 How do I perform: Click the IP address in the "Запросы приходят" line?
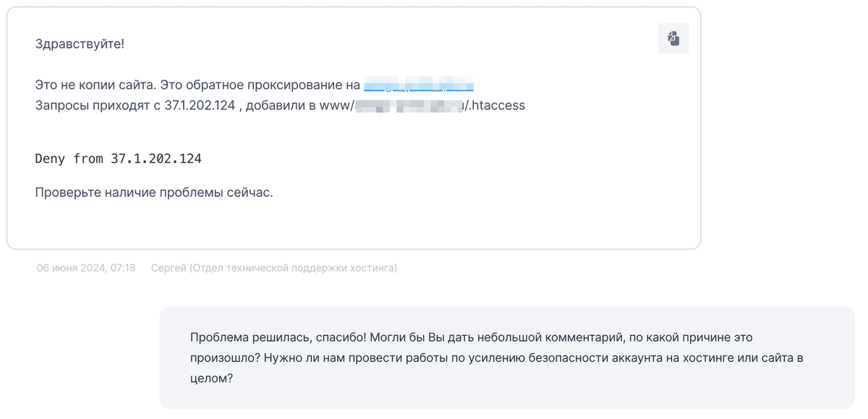200,106
